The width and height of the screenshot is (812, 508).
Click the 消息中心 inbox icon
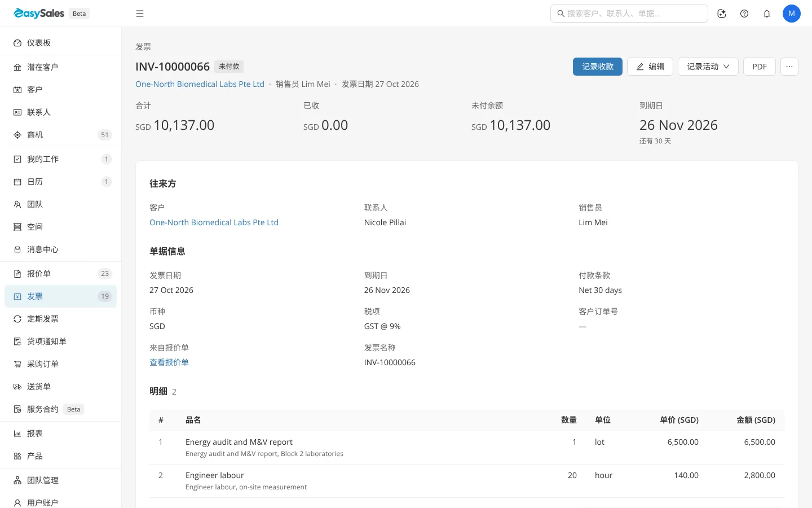coord(17,249)
